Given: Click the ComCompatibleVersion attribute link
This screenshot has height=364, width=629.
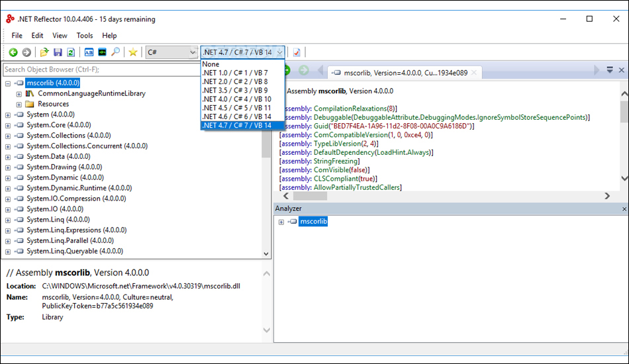Looking at the screenshot, I should point(351,135).
